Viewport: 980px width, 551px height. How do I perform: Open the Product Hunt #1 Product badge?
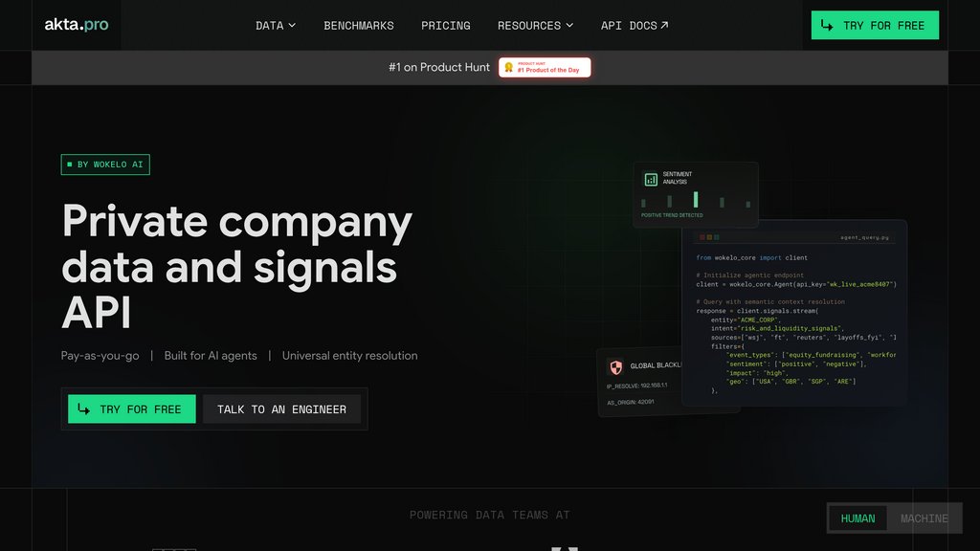tap(545, 68)
